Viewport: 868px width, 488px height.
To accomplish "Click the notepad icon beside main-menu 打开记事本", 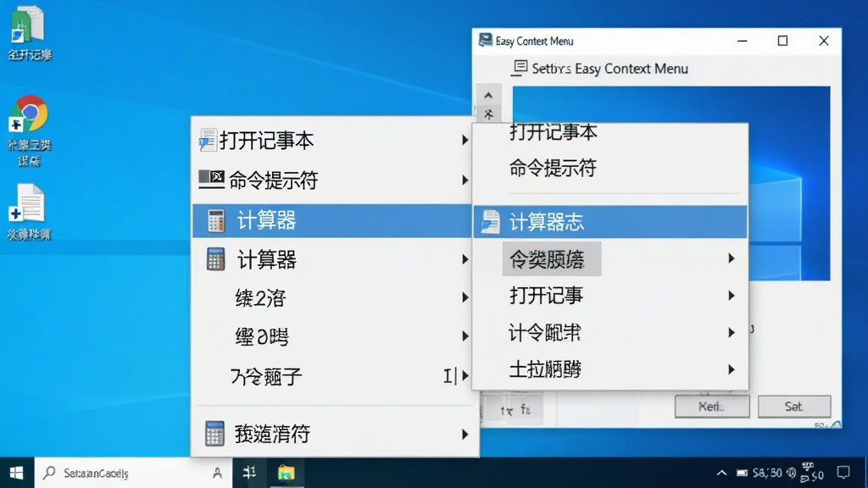I will point(208,140).
